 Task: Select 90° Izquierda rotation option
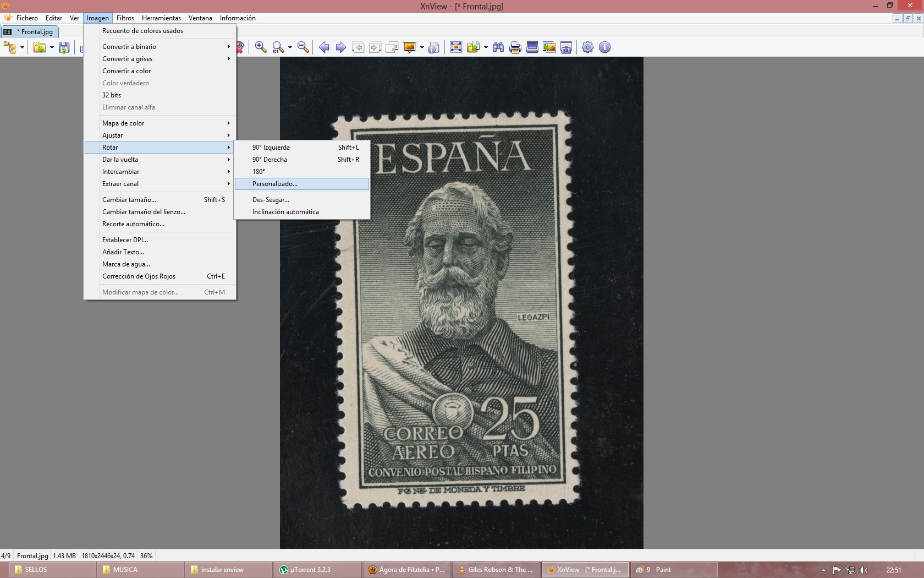(x=271, y=148)
